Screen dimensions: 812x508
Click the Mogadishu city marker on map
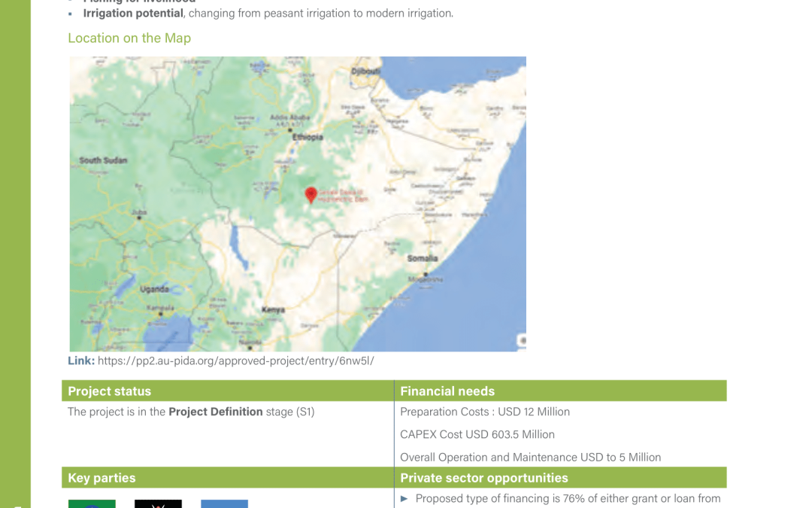click(424, 274)
